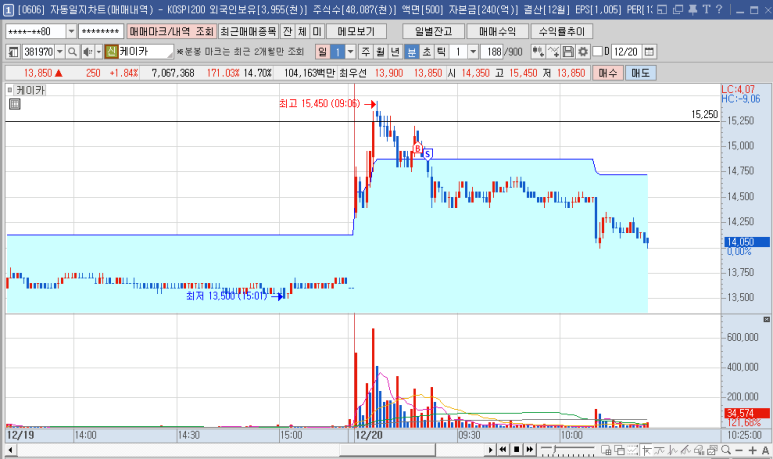Click the blue 매도 sell button
The height and width of the screenshot is (459, 773).
(x=640, y=73)
